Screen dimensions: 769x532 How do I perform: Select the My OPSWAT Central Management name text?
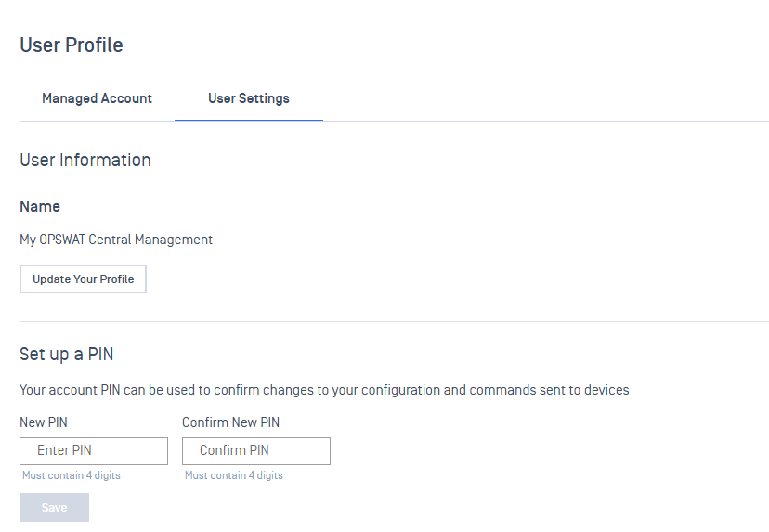coord(116,240)
